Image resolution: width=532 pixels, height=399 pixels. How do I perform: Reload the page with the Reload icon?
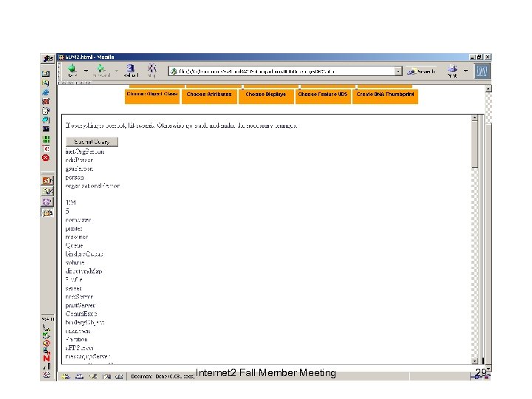click(131, 69)
